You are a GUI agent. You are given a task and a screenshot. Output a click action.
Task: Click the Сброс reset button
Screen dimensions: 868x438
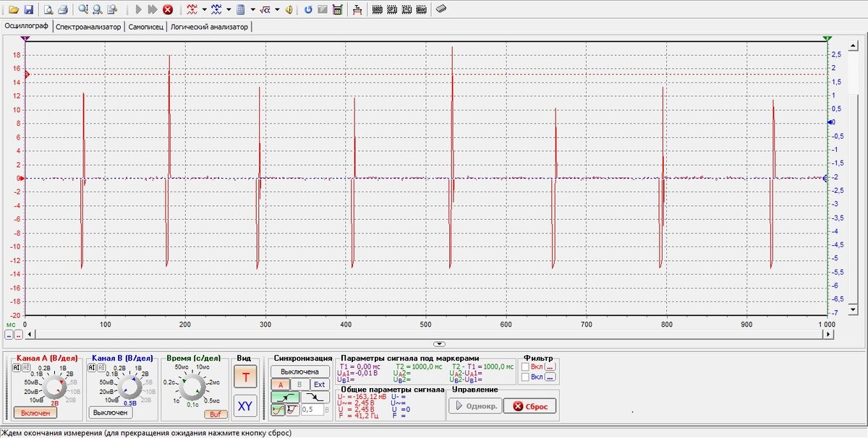tap(529, 406)
